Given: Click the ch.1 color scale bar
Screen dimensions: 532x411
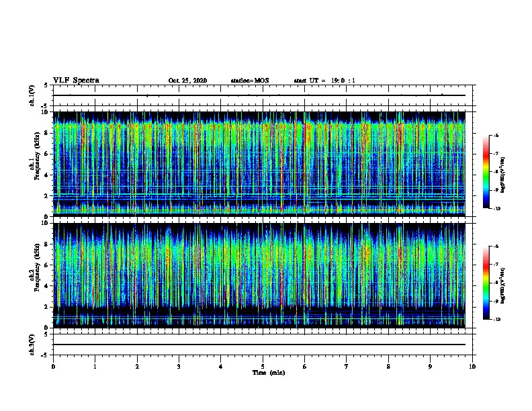Looking at the screenshot, I should pyautogui.click(x=486, y=172).
